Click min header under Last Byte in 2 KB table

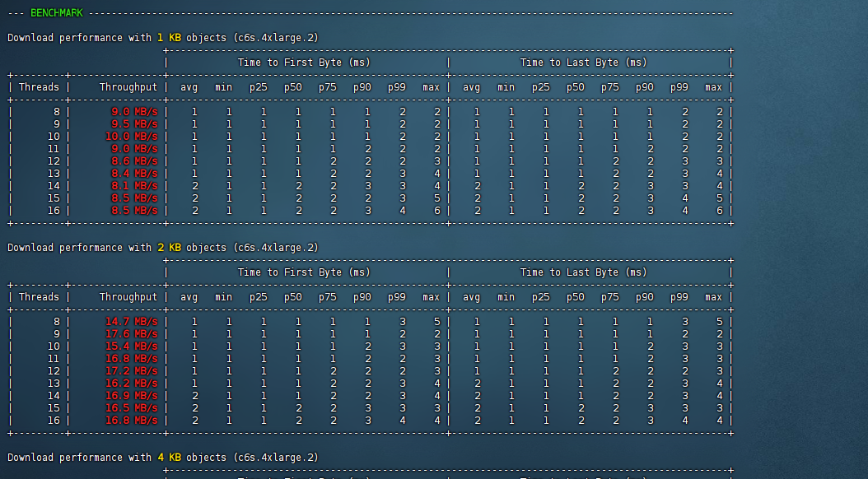tap(506, 297)
